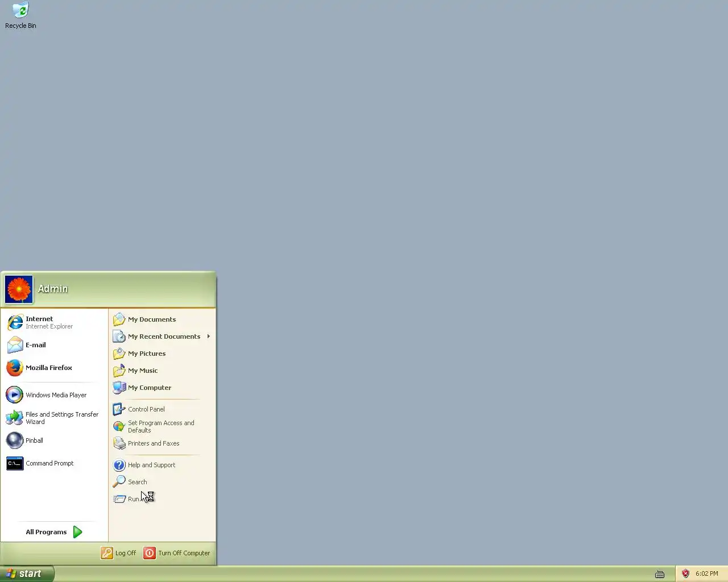Launch Internet Explorer from the Start menu
The image size is (728, 582).
(x=54, y=322)
